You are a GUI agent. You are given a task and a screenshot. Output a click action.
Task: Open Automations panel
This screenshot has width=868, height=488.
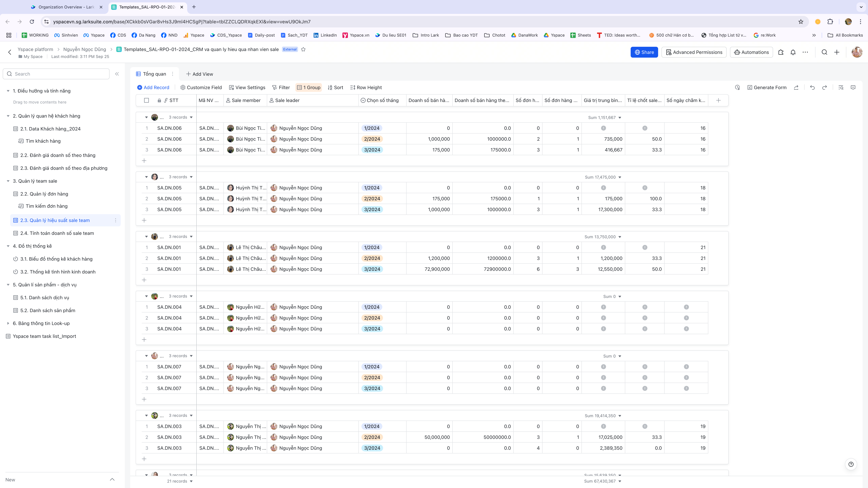751,52
